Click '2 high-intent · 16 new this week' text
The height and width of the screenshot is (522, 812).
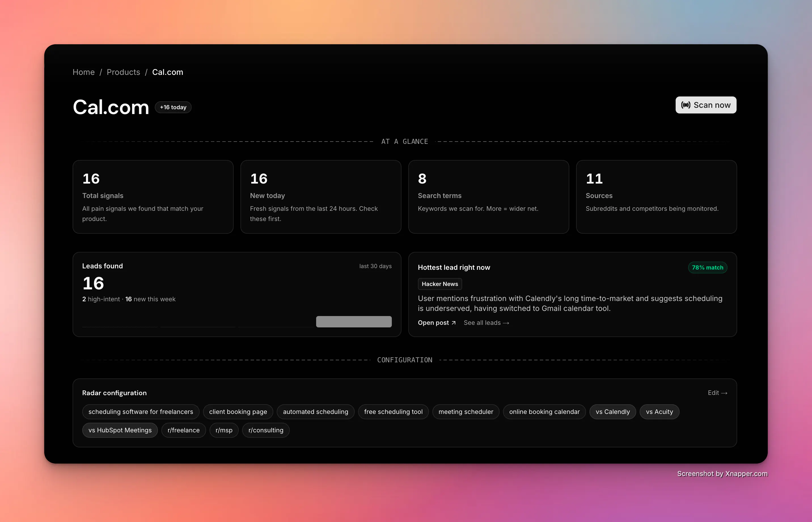pos(129,299)
